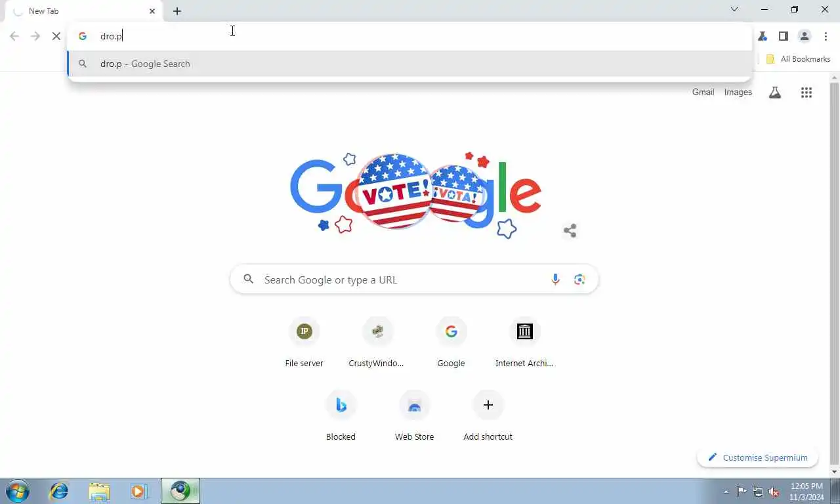Select Supermium browser taskbar button

click(x=180, y=491)
